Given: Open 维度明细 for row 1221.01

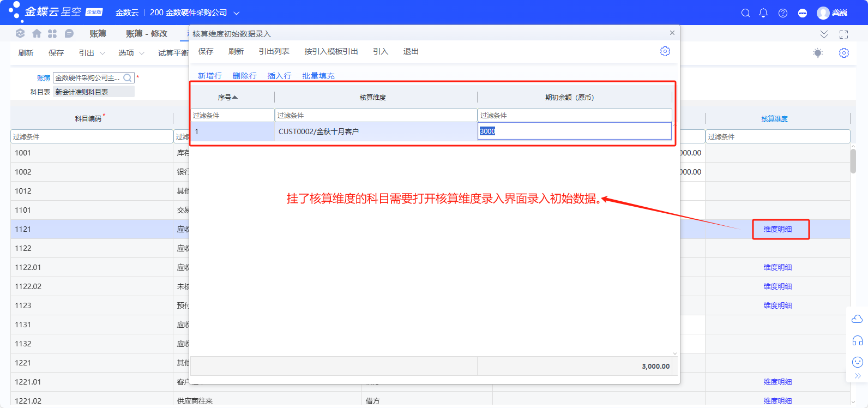Looking at the screenshot, I should [x=778, y=382].
